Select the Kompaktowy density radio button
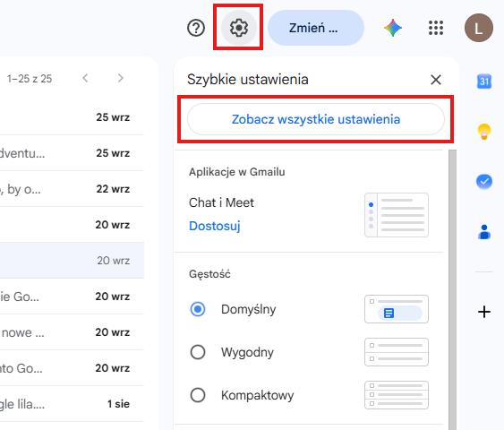Image resolution: width=504 pixels, height=430 pixels. click(x=198, y=395)
